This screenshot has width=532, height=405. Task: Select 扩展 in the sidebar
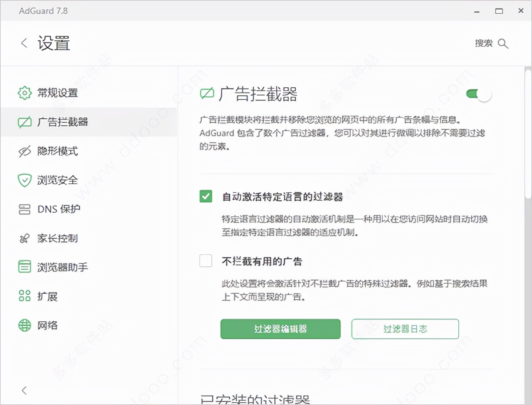(47, 296)
